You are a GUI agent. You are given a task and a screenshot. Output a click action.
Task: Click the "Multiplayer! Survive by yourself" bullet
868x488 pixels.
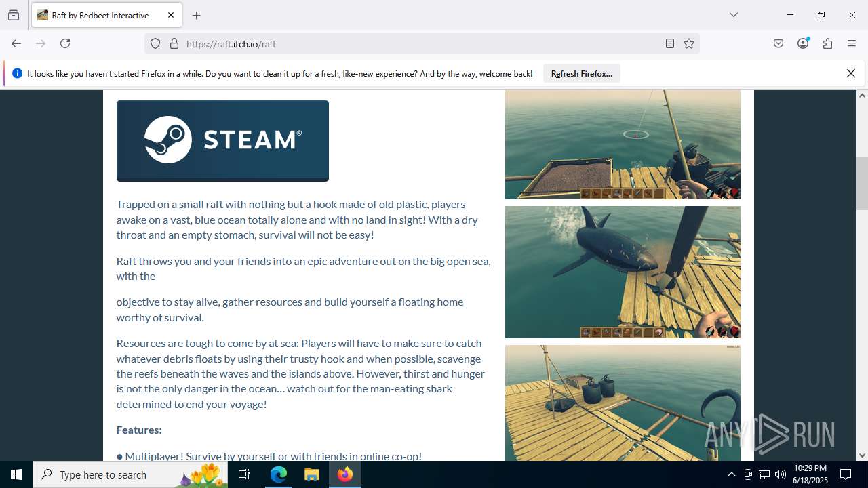pos(269,456)
